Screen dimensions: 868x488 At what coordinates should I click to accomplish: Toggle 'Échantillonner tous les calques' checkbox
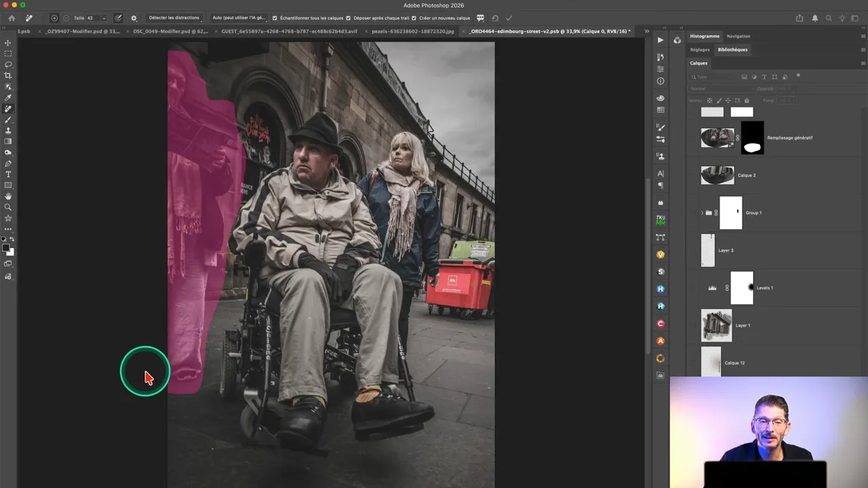pyautogui.click(x=275, y=18)
